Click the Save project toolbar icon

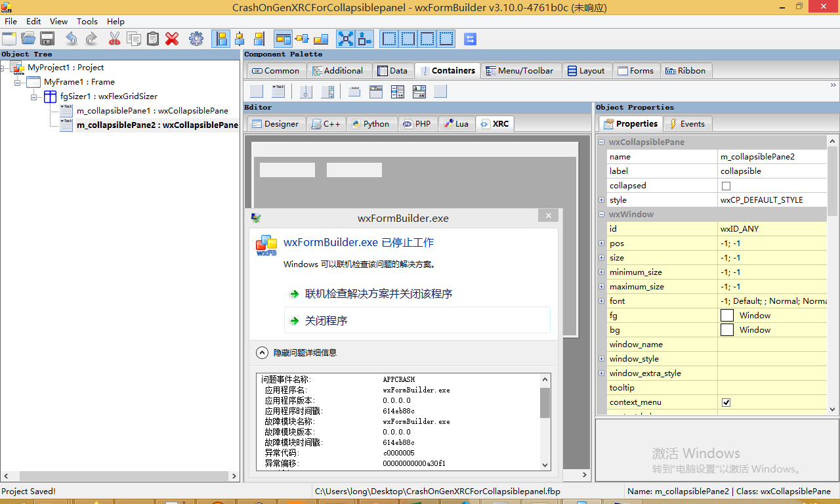tap(47, 39)
